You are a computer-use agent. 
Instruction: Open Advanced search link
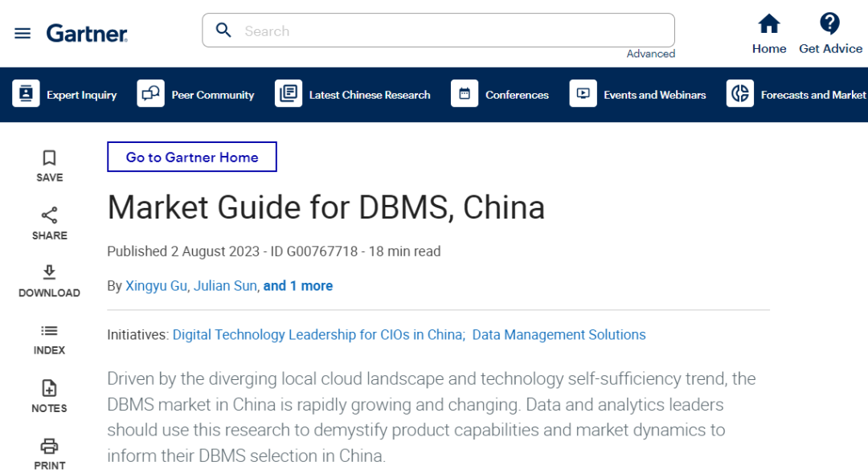click(650, 54)
